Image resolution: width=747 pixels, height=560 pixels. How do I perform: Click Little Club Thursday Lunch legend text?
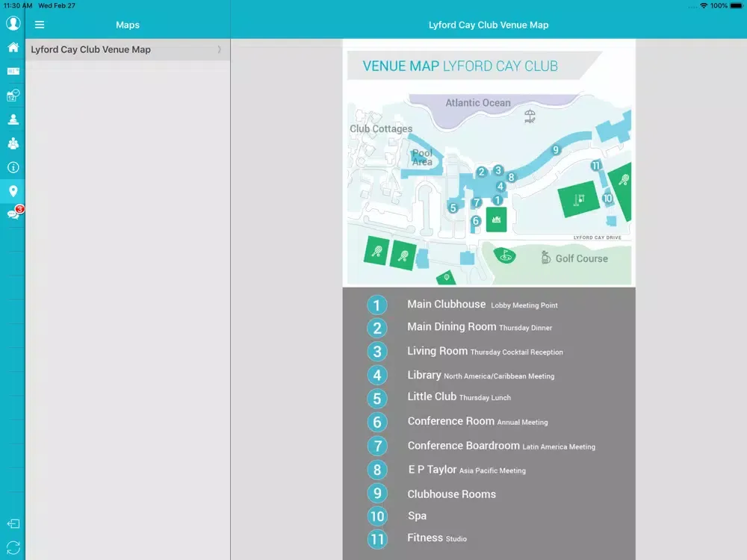[x=459, y=396]
